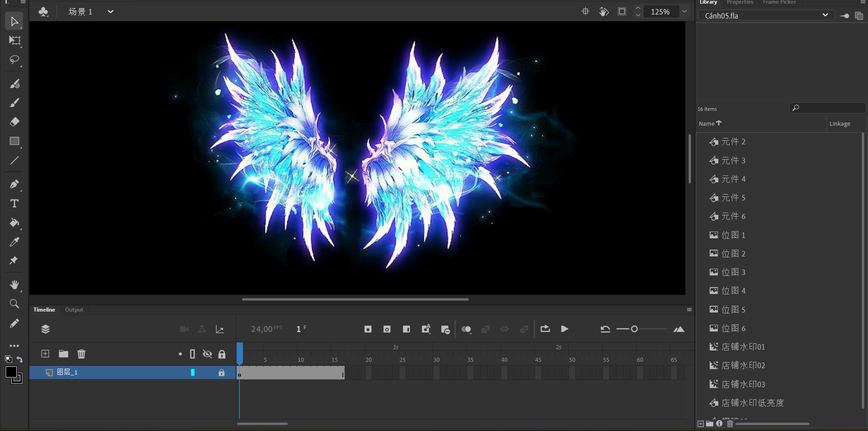Click the black fill color swatch
Screen dimensions: 868x431
point(11,372)
